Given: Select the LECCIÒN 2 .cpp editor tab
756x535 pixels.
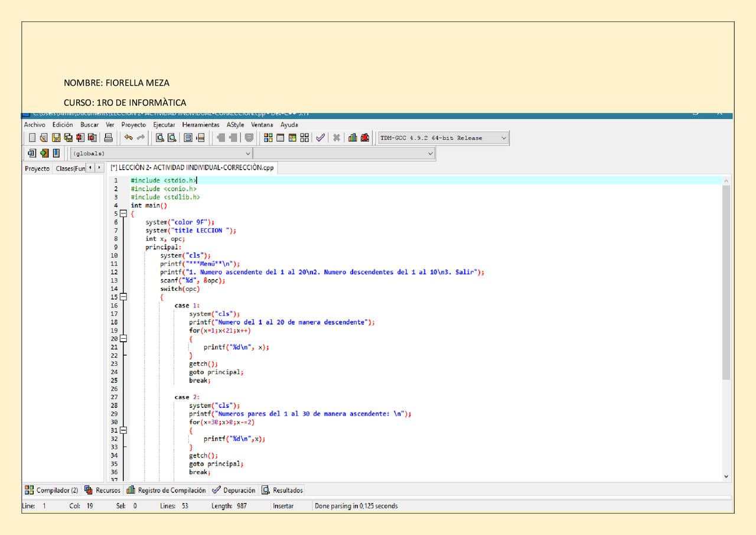Looking at the screenshot, I should 193,168.
